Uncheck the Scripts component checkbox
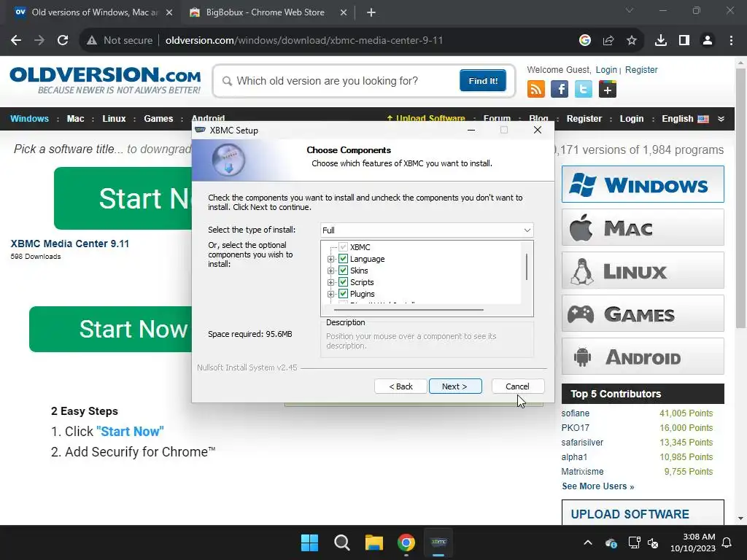Viewport: 747px width, 560px height. [343, 282]
